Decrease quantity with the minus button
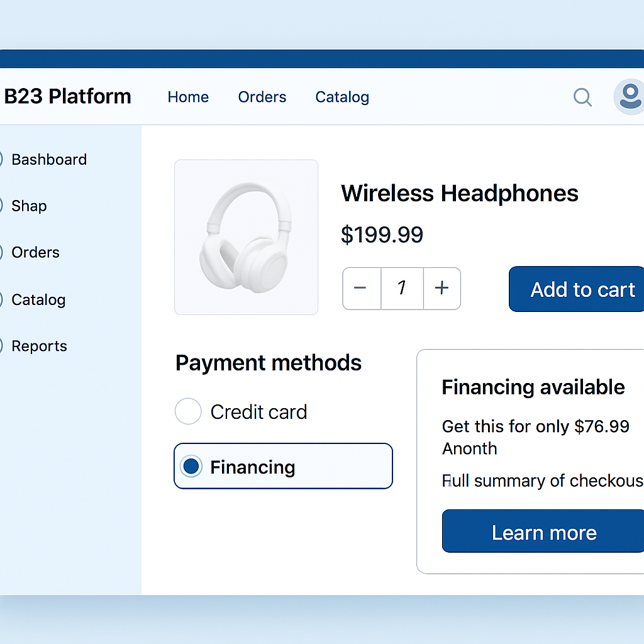Image resolution: width=644 pixels, height=644 pixels. [x=362, y=288]
